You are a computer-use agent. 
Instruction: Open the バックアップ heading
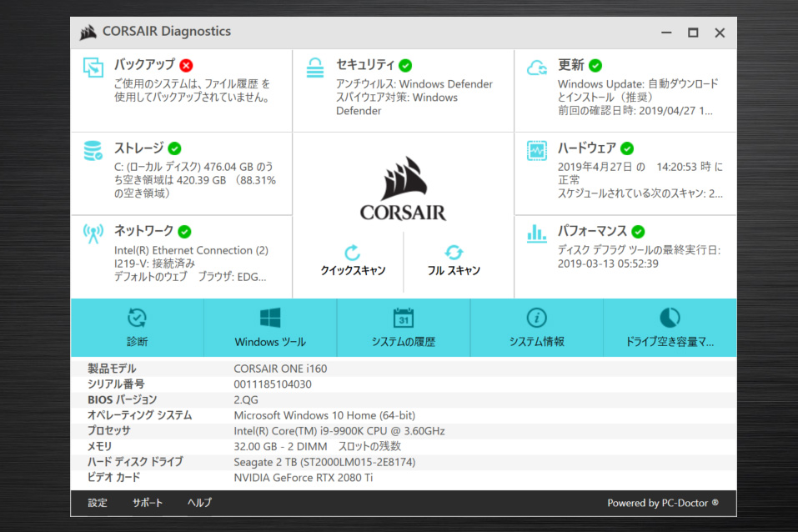[144, 65]
